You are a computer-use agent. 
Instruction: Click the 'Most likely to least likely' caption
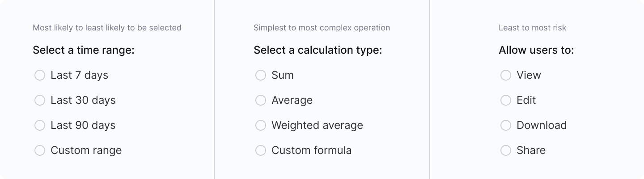[x=107, y=28]
